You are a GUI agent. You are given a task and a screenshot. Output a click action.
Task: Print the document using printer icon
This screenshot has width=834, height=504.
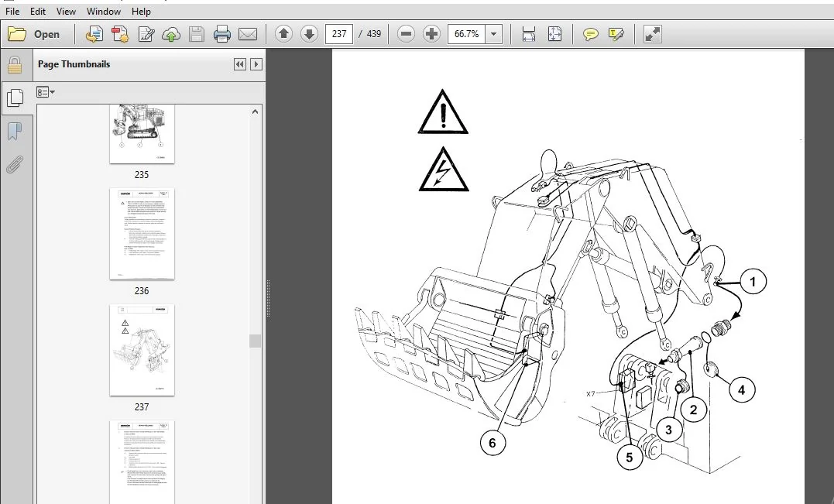(221, 34)
